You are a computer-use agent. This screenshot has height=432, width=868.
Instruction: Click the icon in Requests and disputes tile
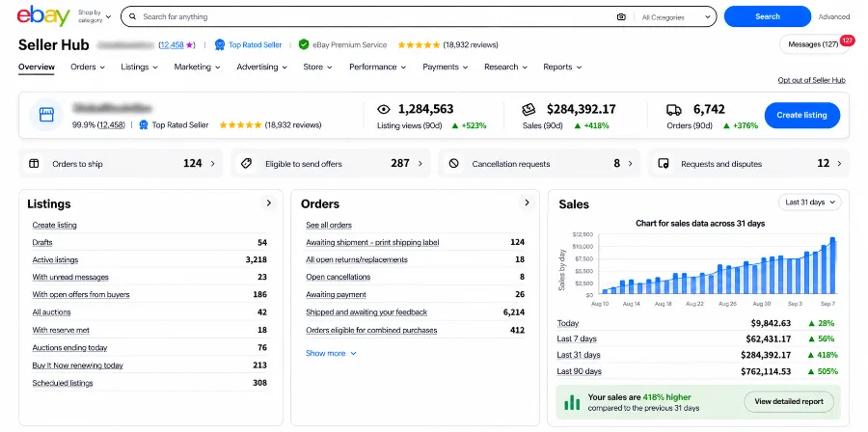tap(664, 164)
